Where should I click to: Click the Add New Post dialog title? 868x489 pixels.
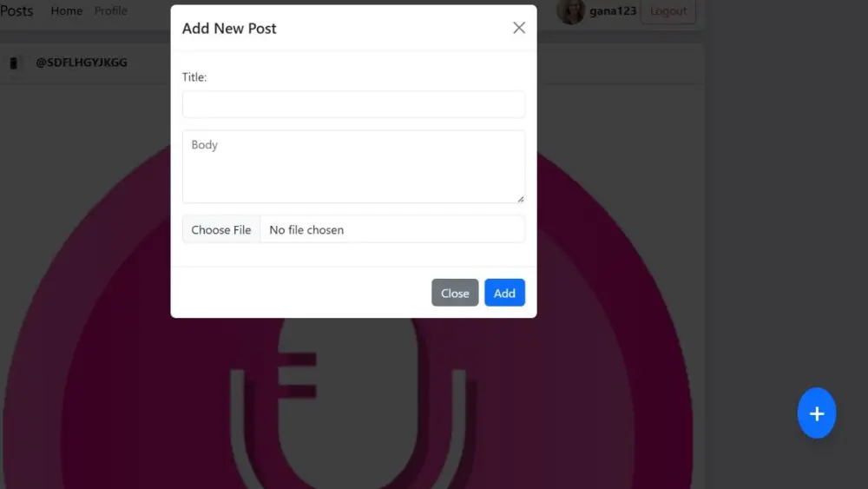[x=229, y=29]
